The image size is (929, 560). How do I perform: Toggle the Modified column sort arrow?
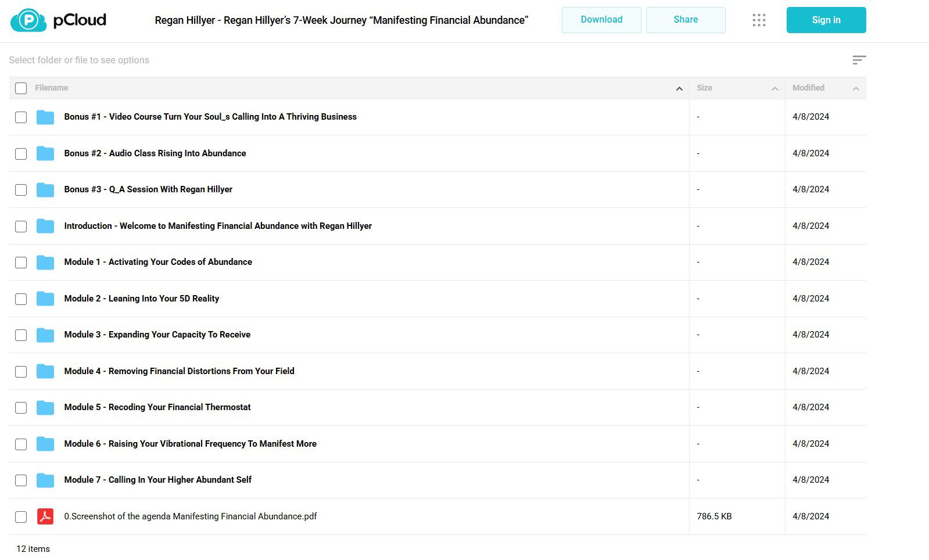tap(856, 88)
